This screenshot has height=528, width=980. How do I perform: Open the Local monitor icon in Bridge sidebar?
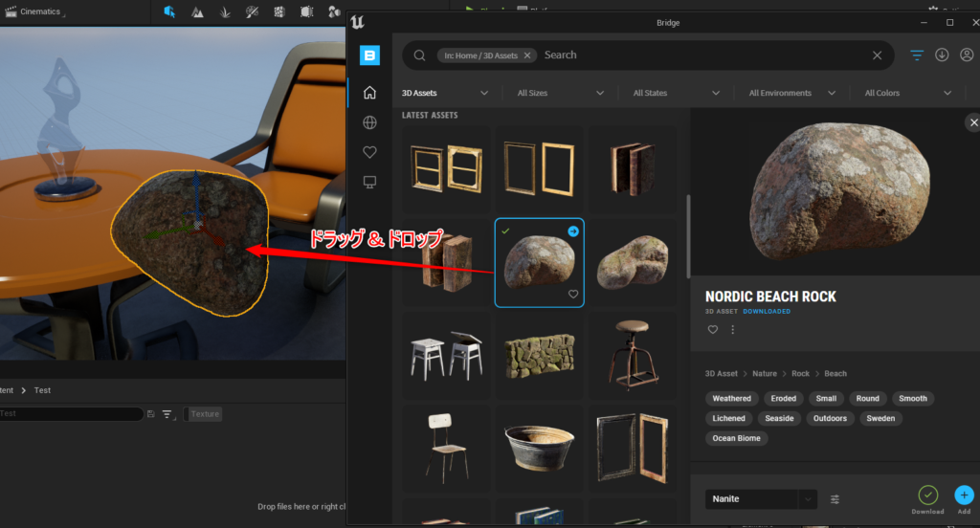[369, 182]
